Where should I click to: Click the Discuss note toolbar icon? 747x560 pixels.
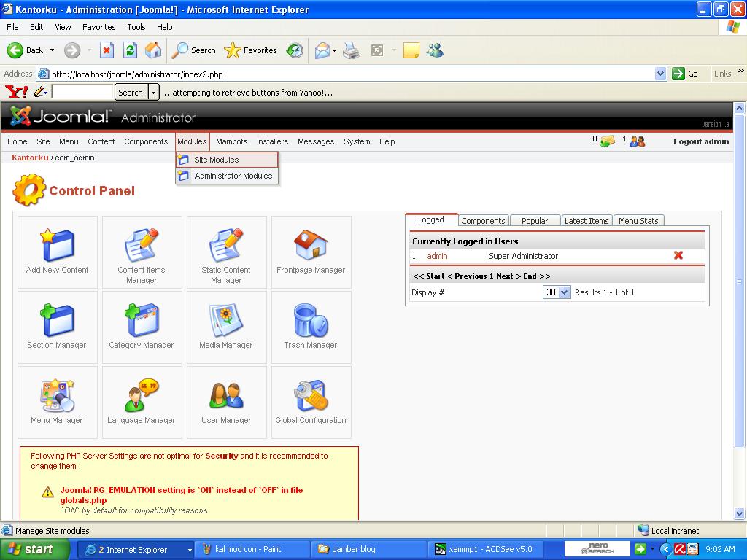[411, 50]
